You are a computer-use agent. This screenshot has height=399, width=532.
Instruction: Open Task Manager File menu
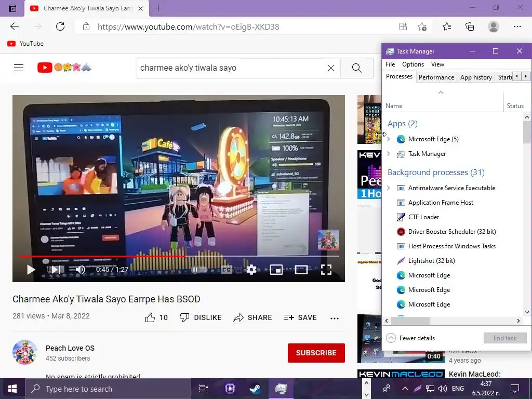coord(390,64)
